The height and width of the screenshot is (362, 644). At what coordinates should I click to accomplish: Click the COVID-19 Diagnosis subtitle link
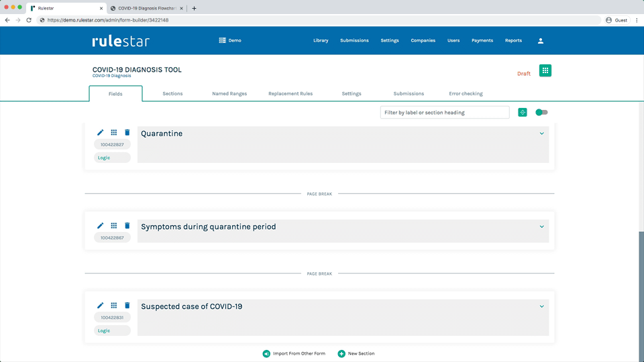click(112, 76)
